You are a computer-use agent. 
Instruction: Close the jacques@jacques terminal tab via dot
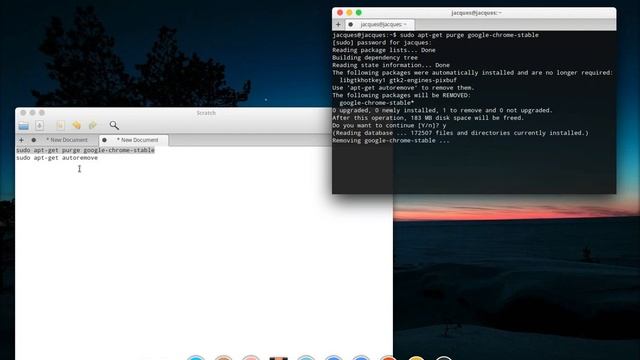click(x=351, y=24)
